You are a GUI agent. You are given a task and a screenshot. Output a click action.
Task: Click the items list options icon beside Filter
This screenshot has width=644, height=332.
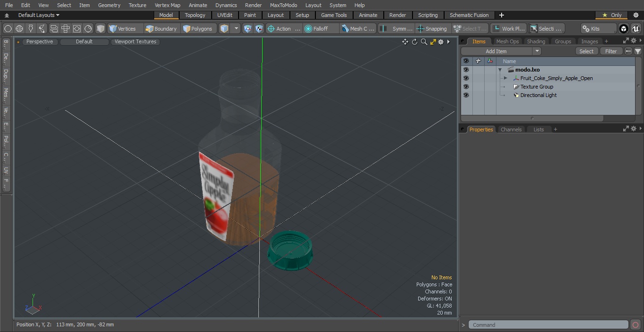[x=628, y=51]
